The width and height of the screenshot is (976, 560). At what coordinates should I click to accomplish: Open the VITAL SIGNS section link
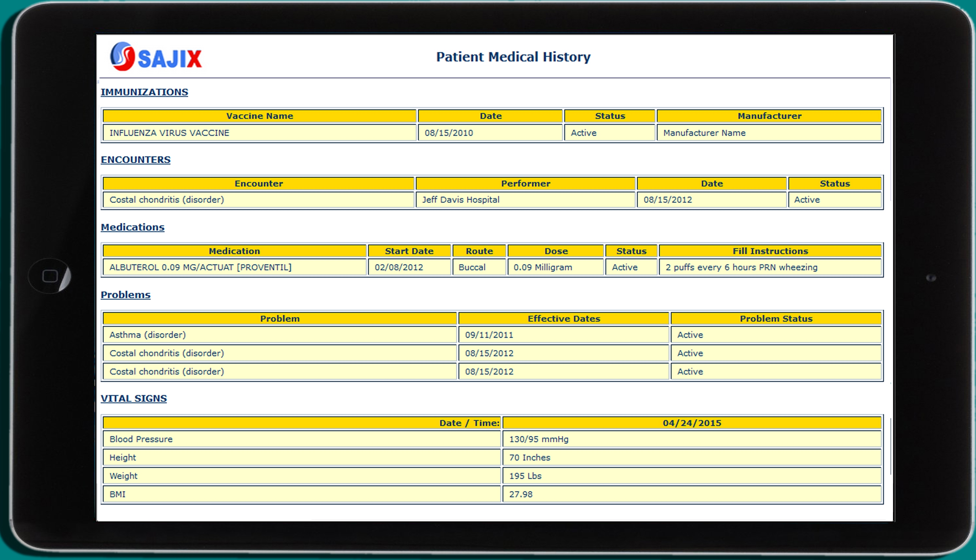click(x=134, y=398)
